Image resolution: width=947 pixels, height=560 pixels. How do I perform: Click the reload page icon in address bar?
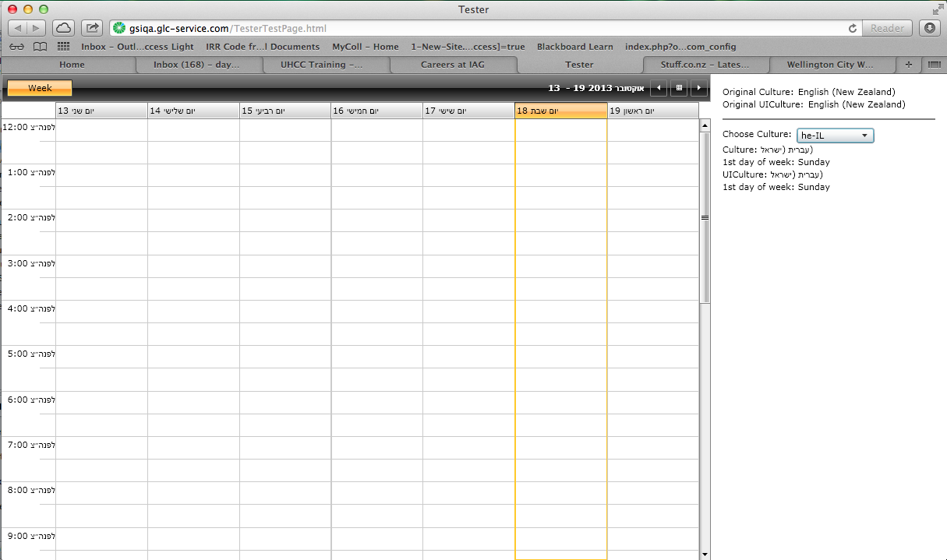tap(853, 28)
